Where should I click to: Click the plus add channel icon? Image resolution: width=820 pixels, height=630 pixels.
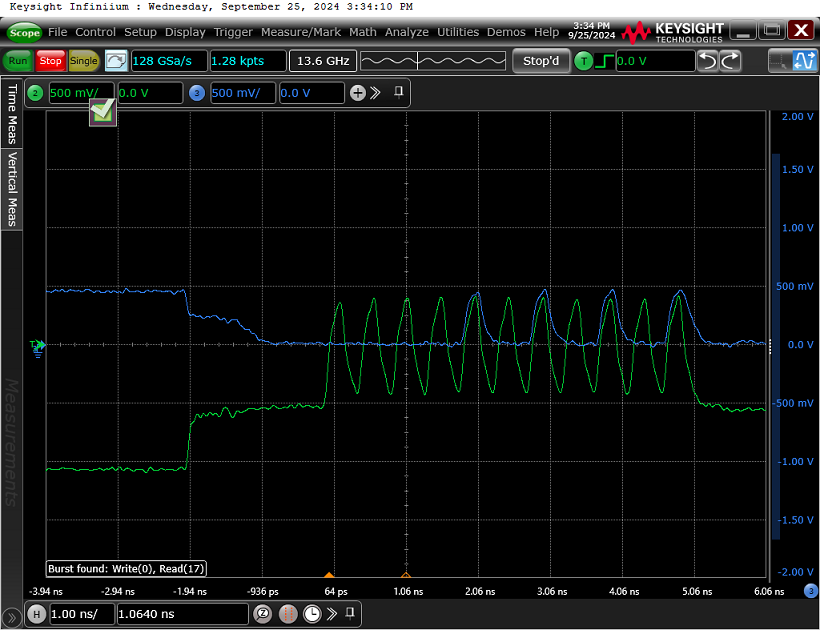[x=358, y=93]
